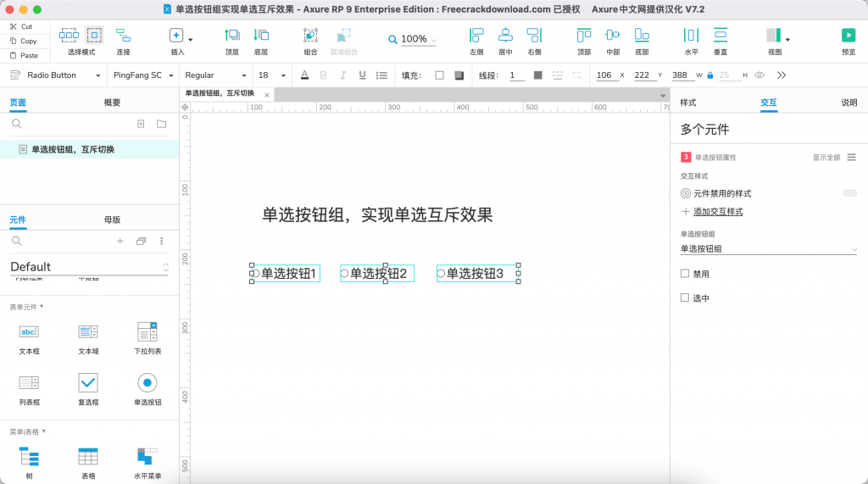Enable the 选中 (selected) checkbox
The width and height of the screenshot is (868, 484).
click(x=685, y=298)
